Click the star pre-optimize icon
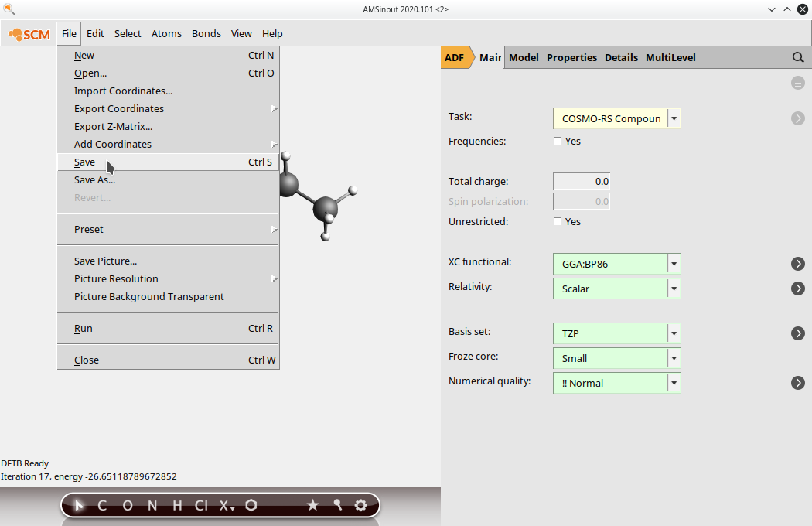Screen dimensions: 812x526 tap(312, 506)
